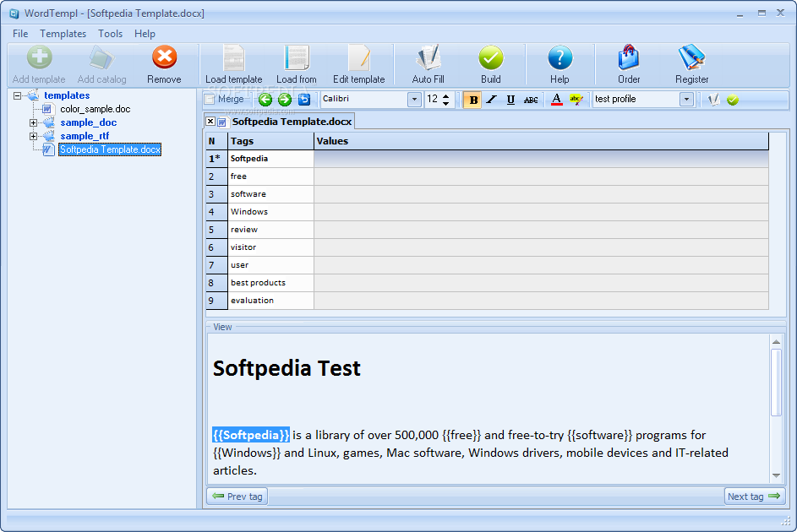Screen dimensions: 797x532
Task: Select the templates root folder
Action: [x=67, y=95]
